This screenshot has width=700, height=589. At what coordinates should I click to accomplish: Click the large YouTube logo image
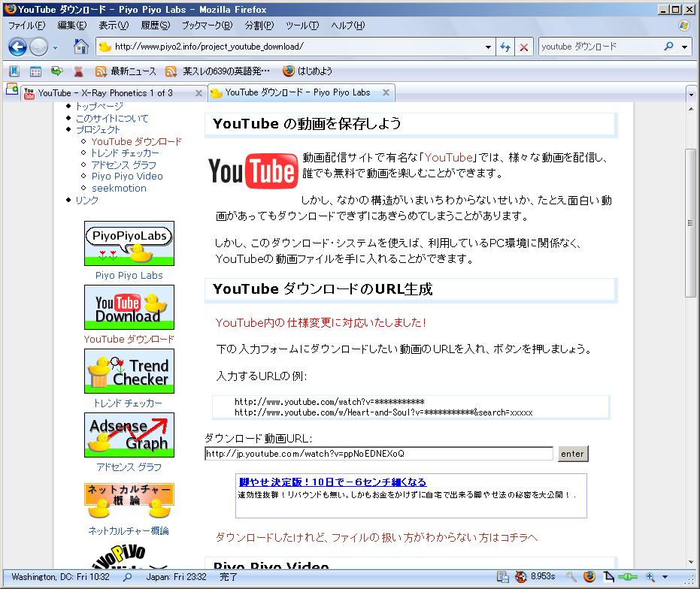253,171
